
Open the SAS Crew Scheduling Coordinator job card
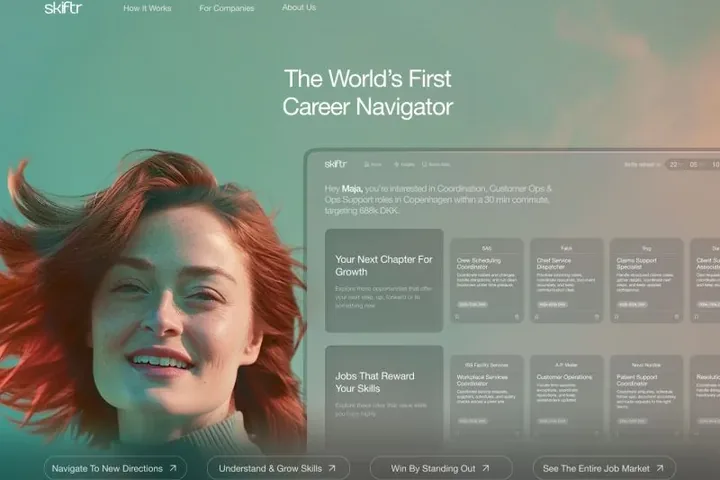click(x=487, y=280)
